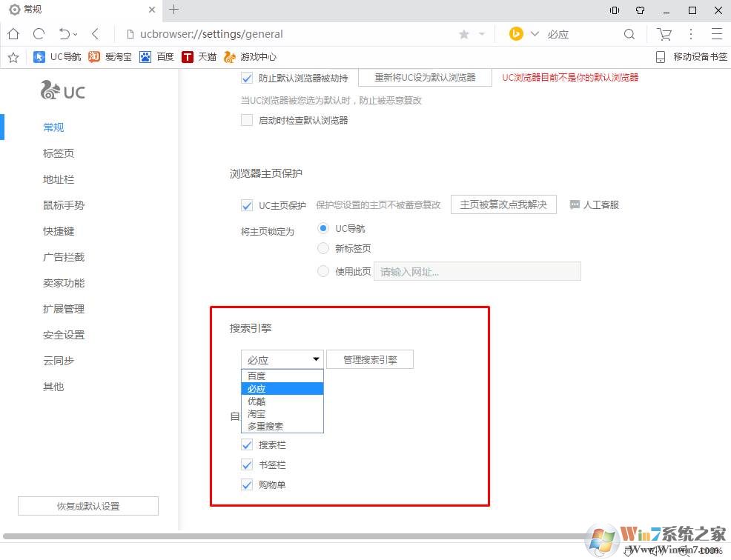Image resolution: width=731 pixels, height=560 pixels.
Task: Open 快捷键 settings section
Action: click(59, 231)
